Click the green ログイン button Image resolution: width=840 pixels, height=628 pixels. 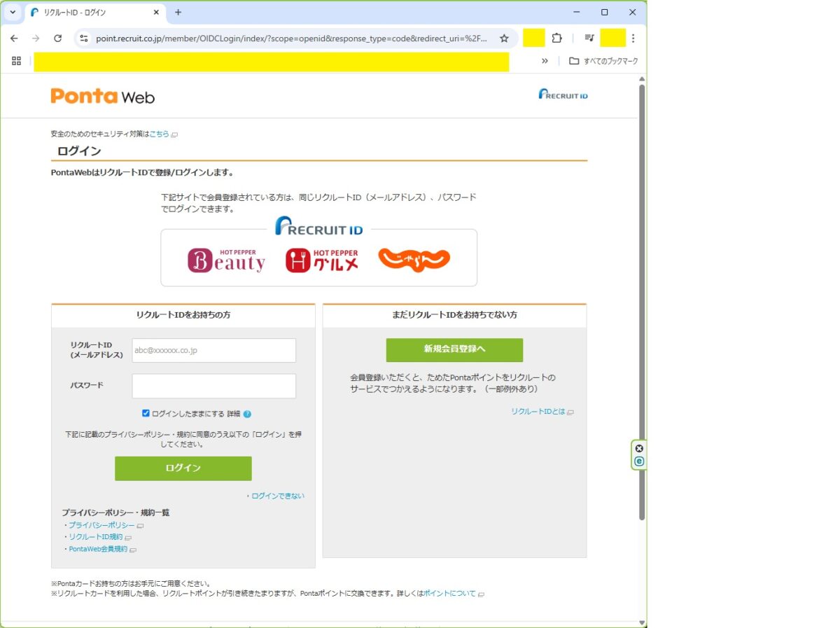pyautogui.click(x=183, y=468)
